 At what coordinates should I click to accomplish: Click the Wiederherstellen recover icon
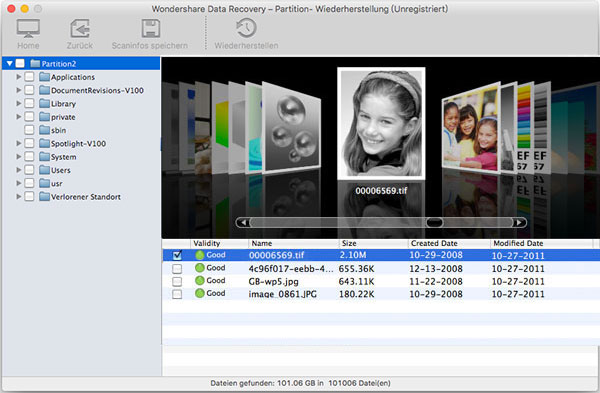point(246,28)
